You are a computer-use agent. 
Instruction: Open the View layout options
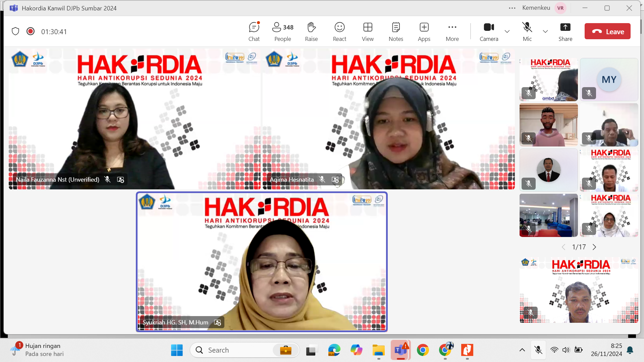click(368, 32)
